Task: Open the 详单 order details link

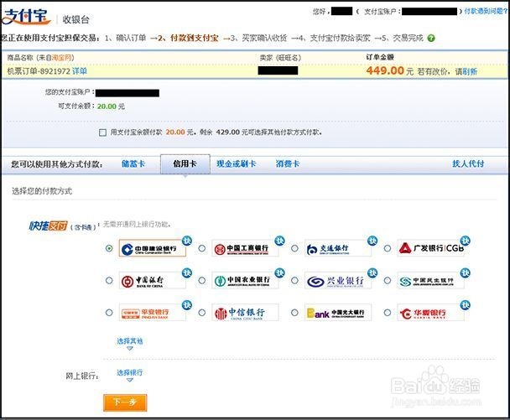Action: point(80,71)
